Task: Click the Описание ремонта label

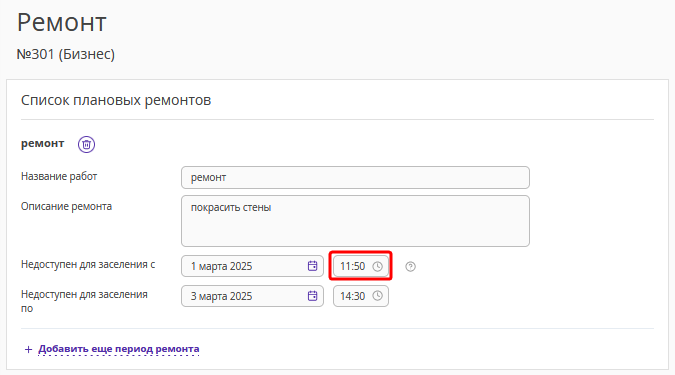Action: tap(66, 207)
